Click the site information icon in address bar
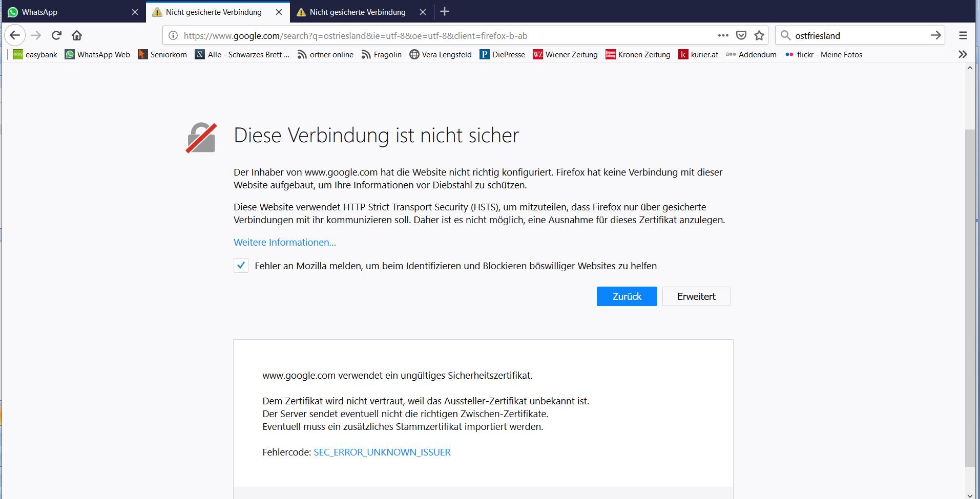 pyautogui.click(x=173, y=35)
